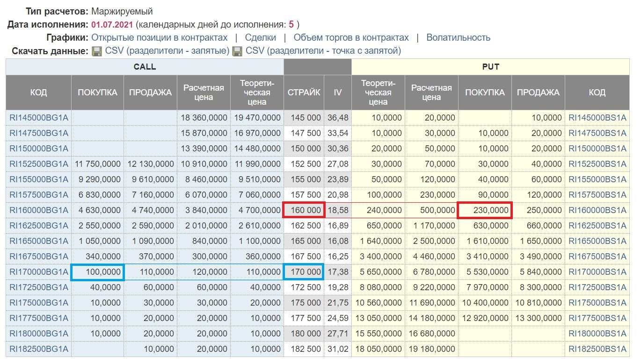This screenshot has width=641, height=364.
Task: Open put option RI145000BS1A
Action: point(597,118)
